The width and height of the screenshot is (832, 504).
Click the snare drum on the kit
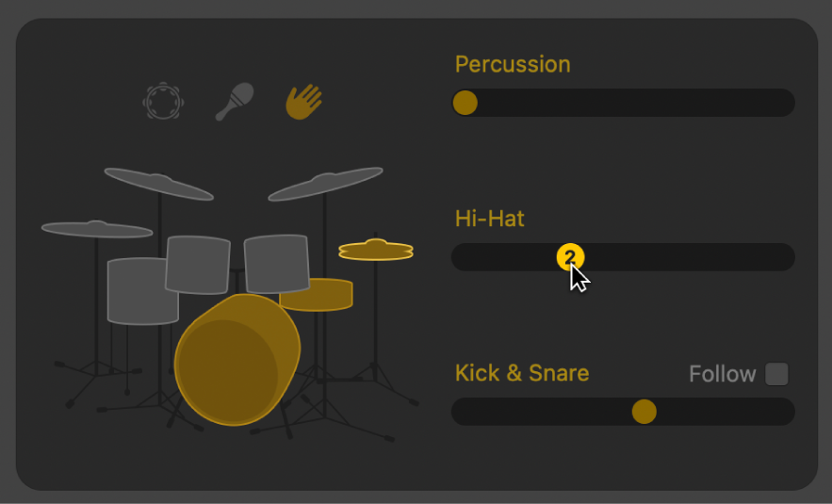pyautogui.click(x=317, y=295)
